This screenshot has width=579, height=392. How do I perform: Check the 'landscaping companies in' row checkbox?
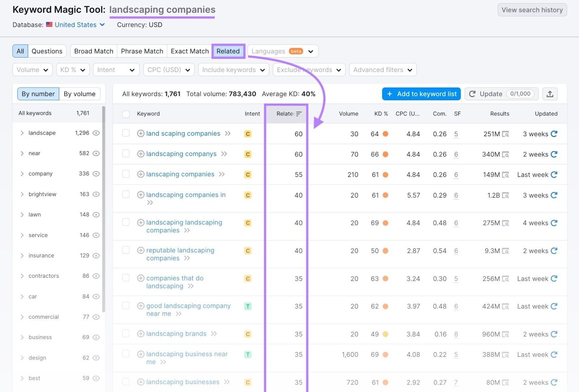[126, 195]
